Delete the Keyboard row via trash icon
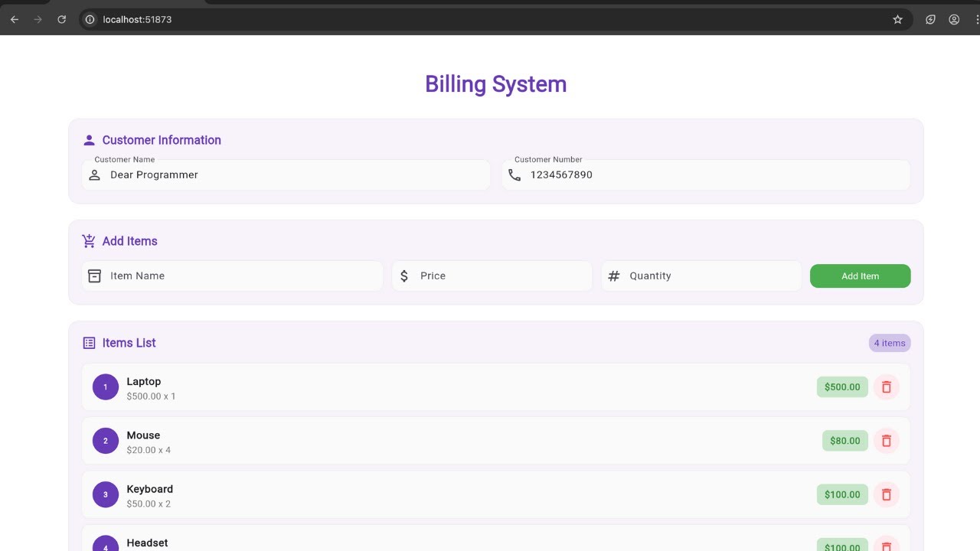Viewport: 980px width, 551px height. click(887, 494)
